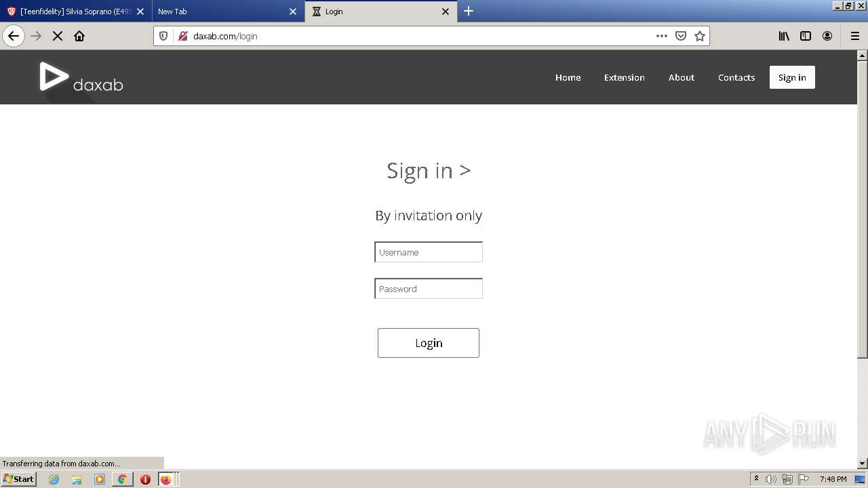
Task: Click the page vertical scrollbar
Action: 863,210
